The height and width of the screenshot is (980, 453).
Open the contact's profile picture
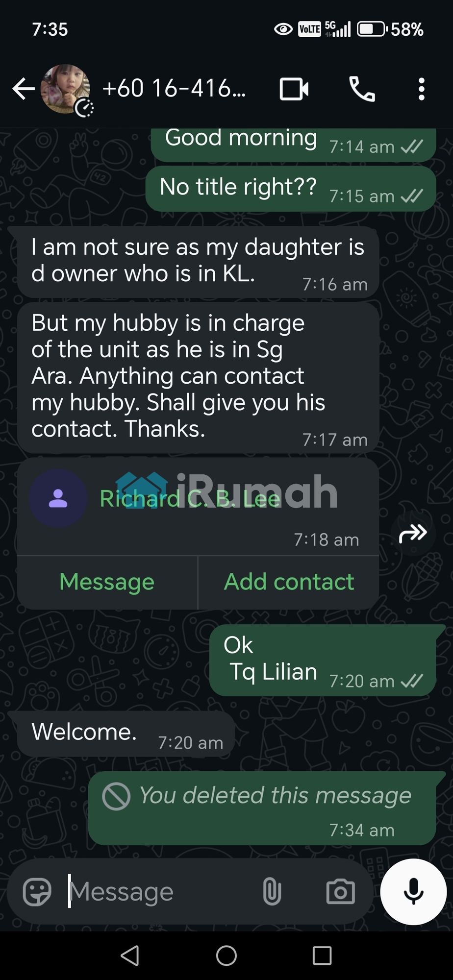coord(65,89)
